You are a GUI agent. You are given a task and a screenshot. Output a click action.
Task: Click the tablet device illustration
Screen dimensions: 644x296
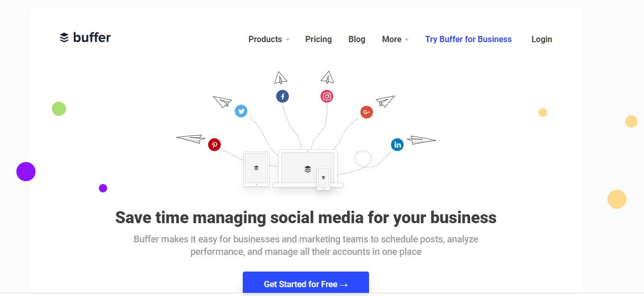256,169
